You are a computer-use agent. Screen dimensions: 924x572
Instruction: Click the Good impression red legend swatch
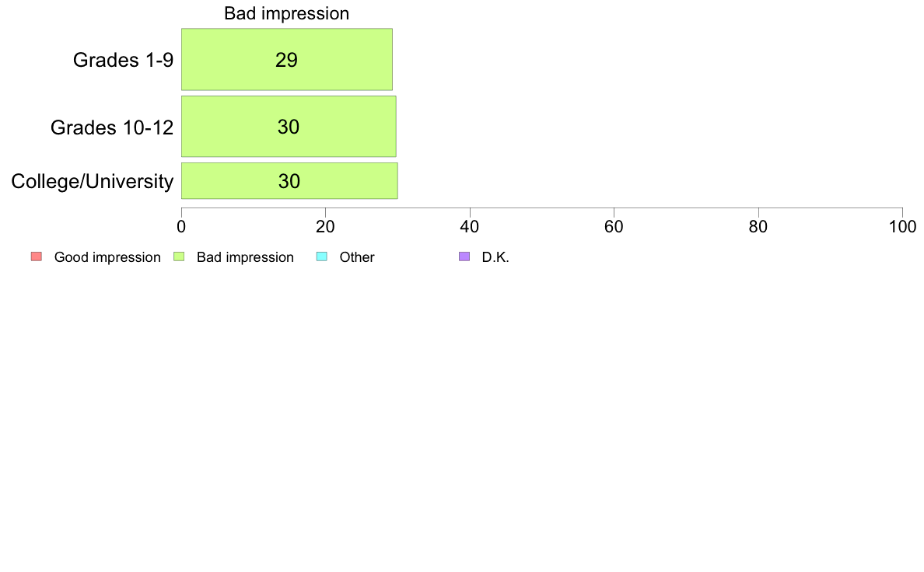pos(37,256)
